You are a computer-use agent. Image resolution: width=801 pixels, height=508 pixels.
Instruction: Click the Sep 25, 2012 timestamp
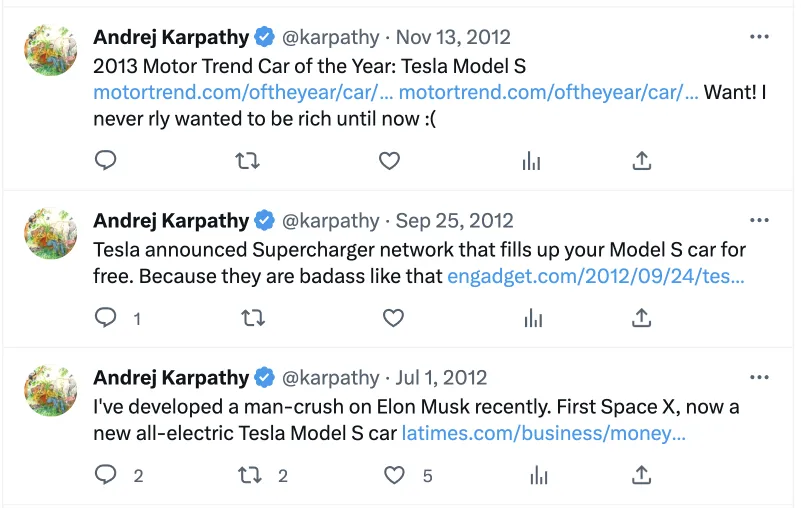[454, 220]
